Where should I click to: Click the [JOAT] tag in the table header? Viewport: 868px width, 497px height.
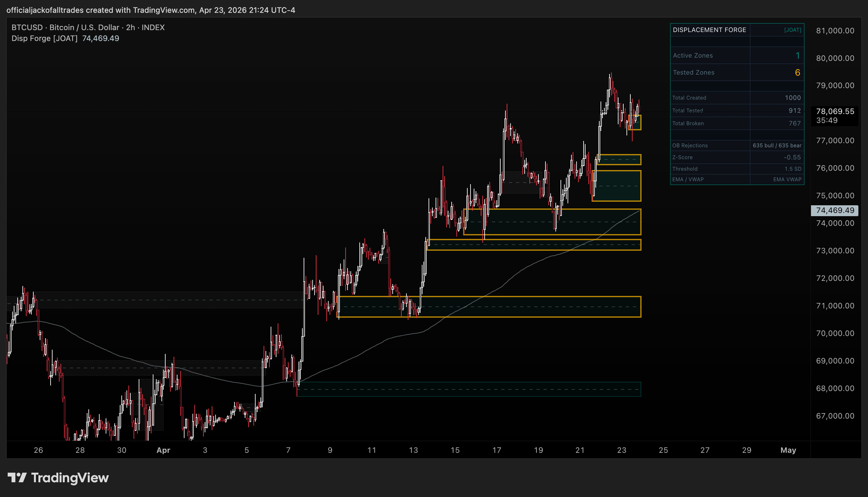tap(792, 30)
